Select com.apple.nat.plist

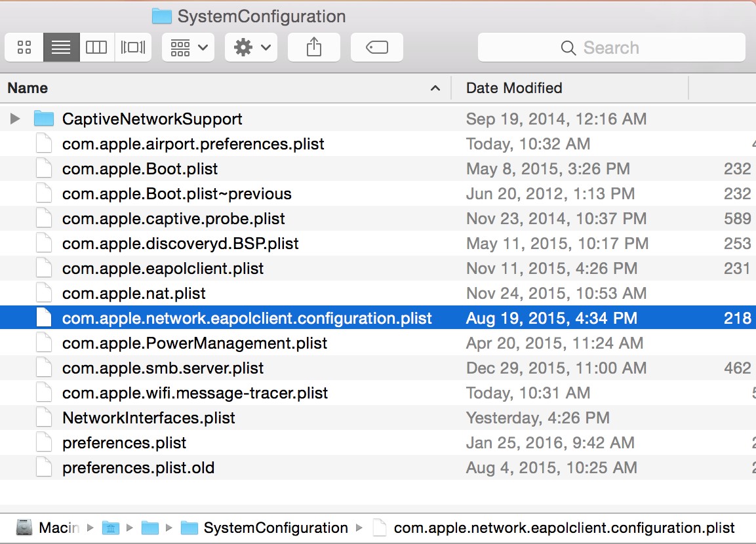pyautogui.click(x=134, y=294)
